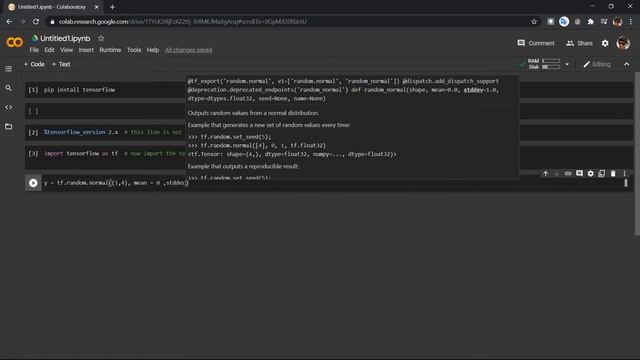Open more cell actions menu
Viewport: 640px width, 360px height.
(624, 173)
